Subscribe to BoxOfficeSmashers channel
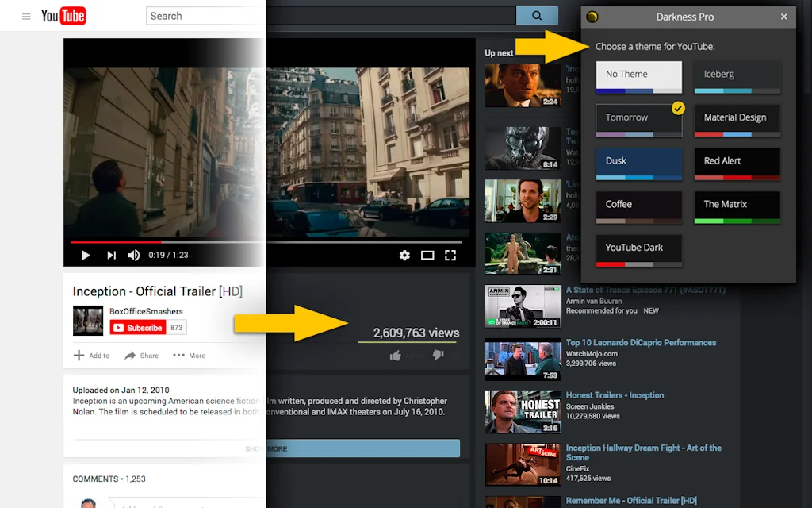The width and height of the screenshot is (812, 508). point(138,328)
